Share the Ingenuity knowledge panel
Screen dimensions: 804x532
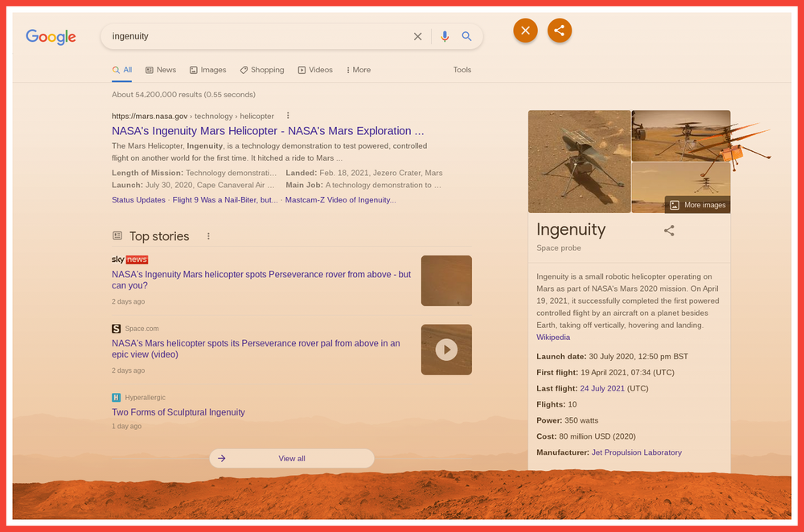click(x=669, y=231)
